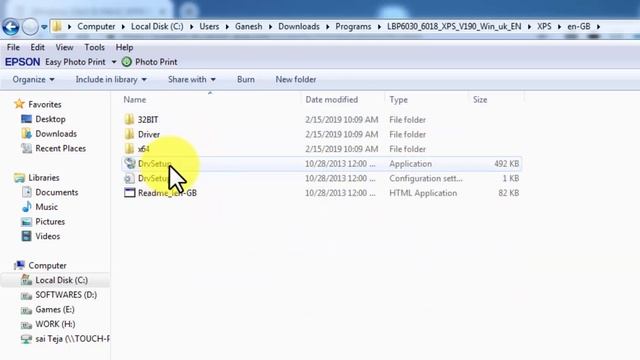Viewport: 640px width, 360px height.
Task: Click the Computer icon in the sidebar
Action: click(19, 265)
